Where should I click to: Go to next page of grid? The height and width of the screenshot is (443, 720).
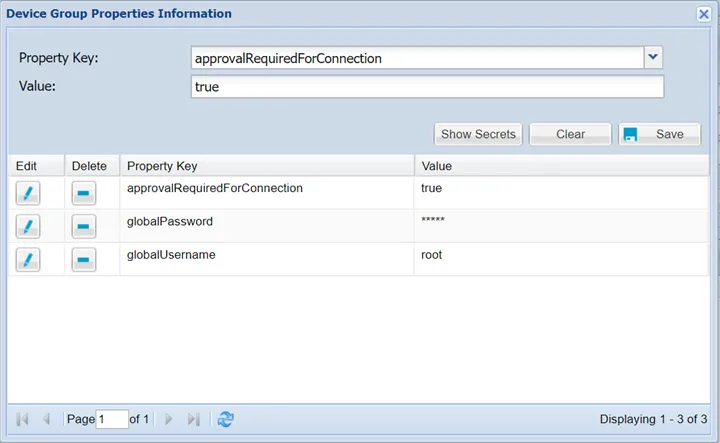pos(169,419)
